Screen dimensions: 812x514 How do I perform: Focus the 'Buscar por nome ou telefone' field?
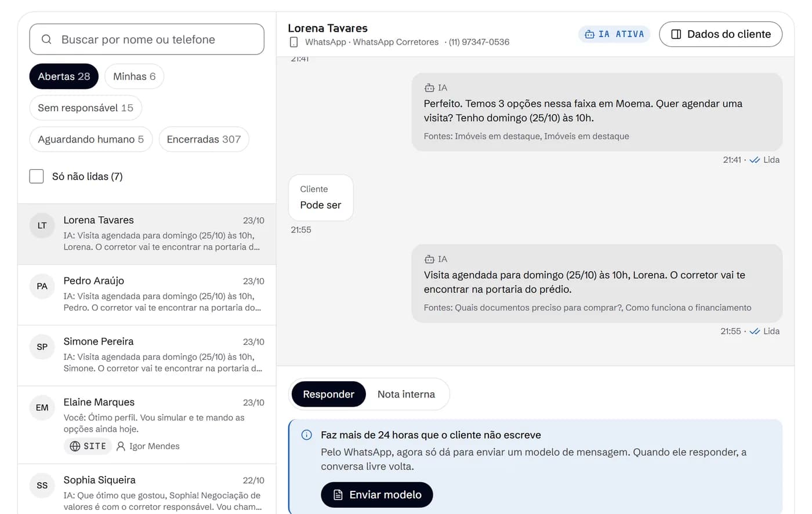coord(147,39)
